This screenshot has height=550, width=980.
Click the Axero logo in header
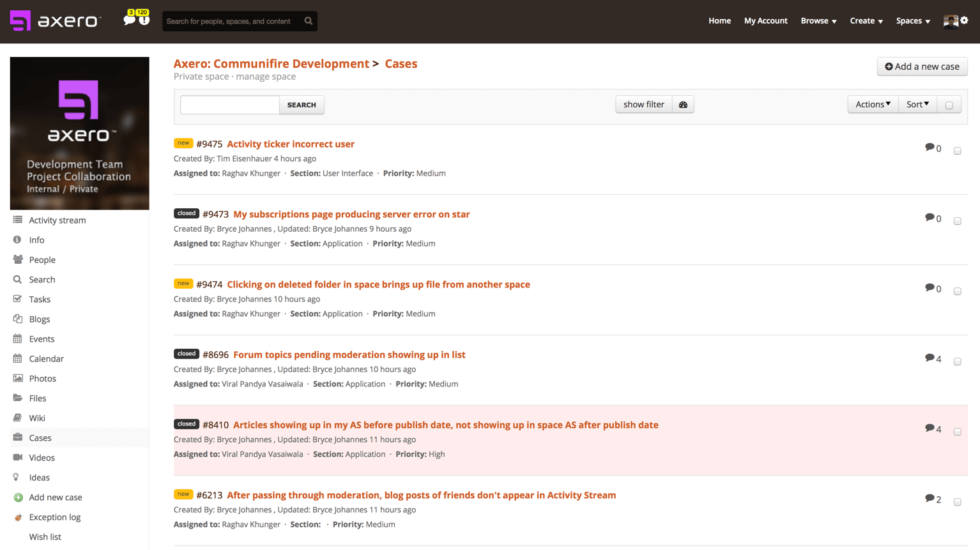point(56,21)
